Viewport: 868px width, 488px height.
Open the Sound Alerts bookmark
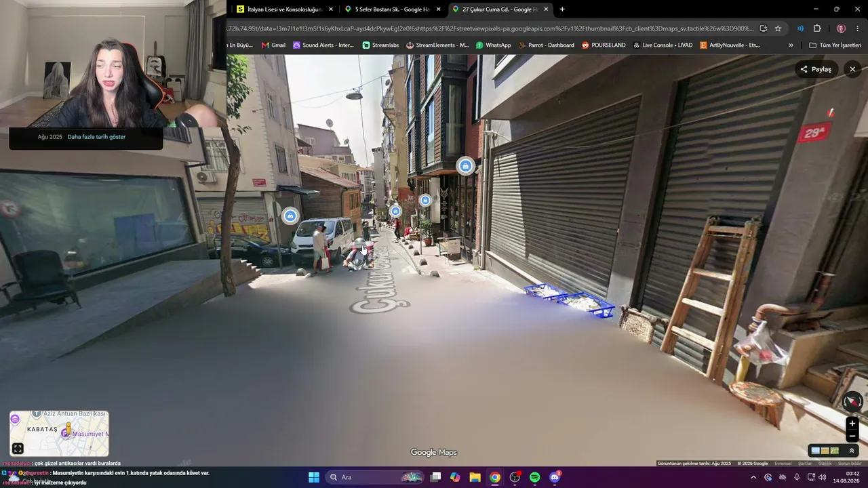click(x=323, y=45)
